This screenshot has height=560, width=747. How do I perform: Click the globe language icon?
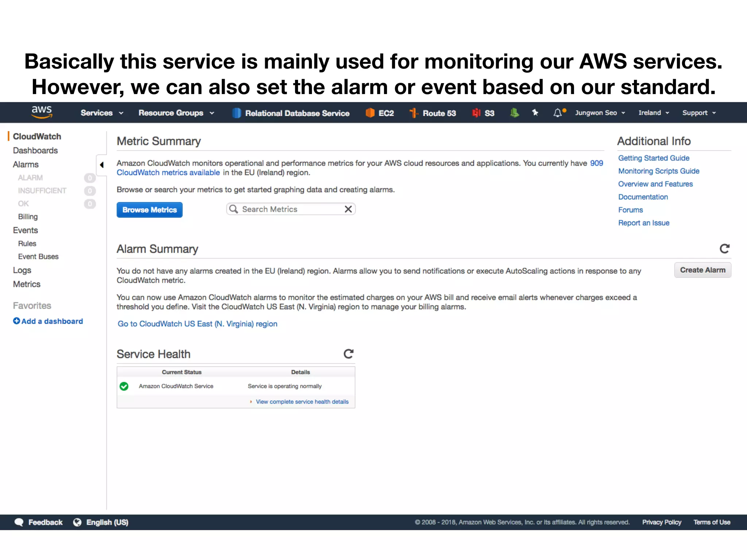point(77,522)
